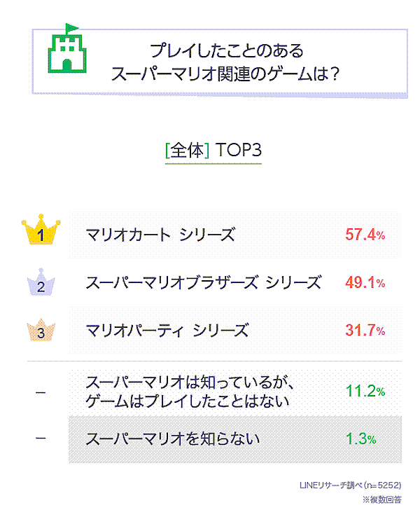Image resolution: width=420 pixels, height=517 pixels.
Task: Select the マリオパーティ シリーズ label
Action: 167,329
